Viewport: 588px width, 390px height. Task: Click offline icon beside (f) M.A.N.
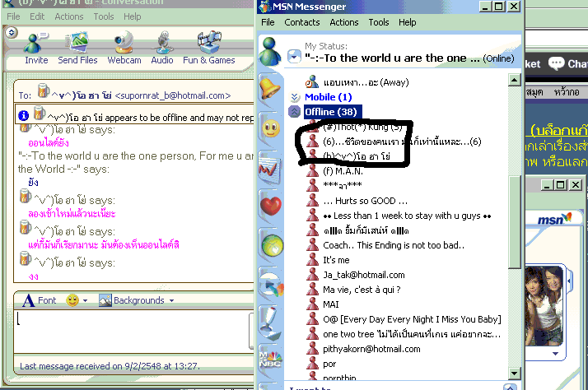(312, 171)
